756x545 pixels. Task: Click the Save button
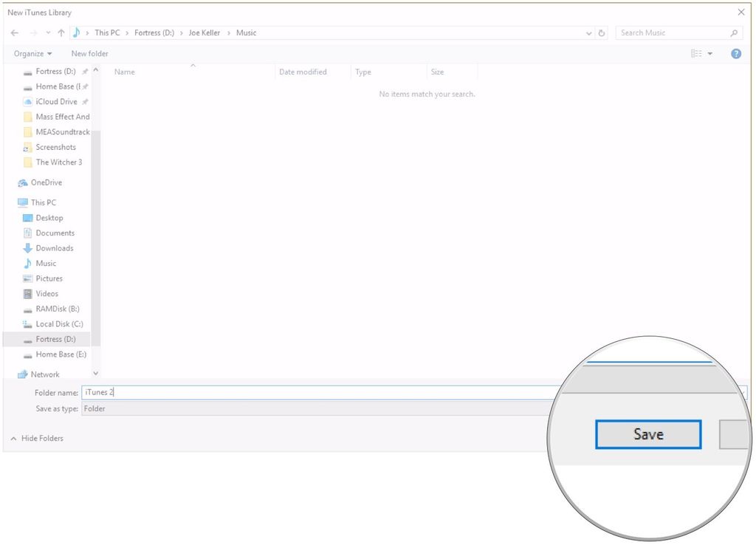click(647, 434)
